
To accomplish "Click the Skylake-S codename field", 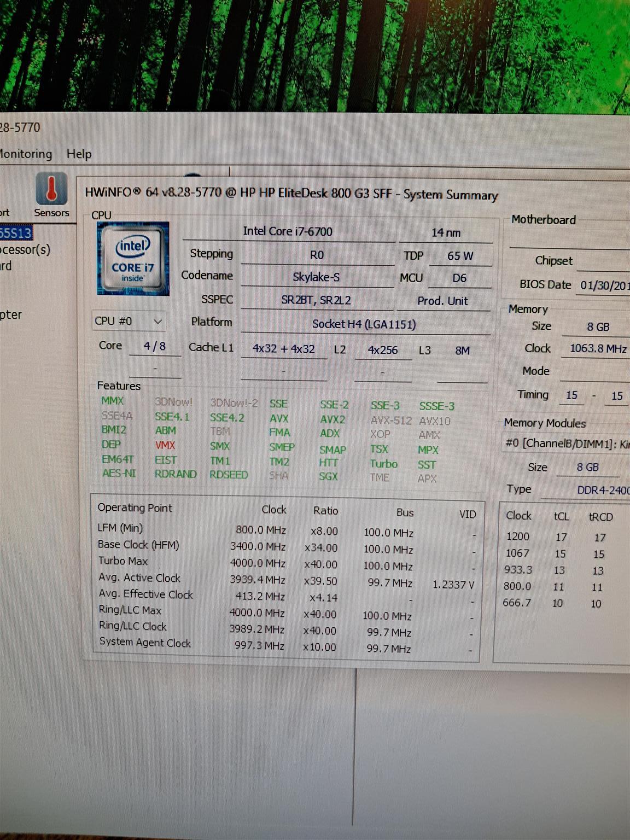I will [x=316, y=277].
